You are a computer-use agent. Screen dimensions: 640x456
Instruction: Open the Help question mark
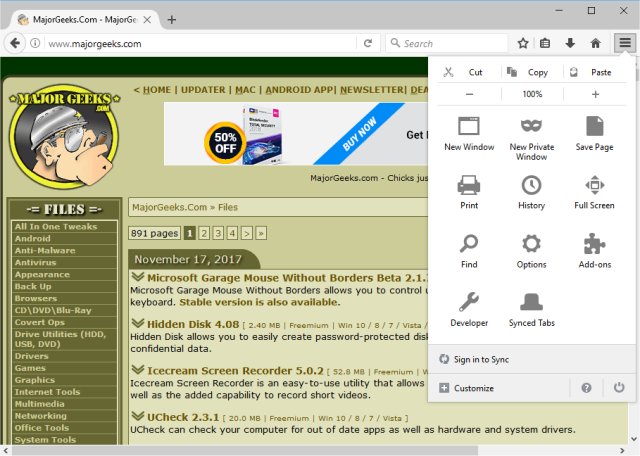(586, 388)
